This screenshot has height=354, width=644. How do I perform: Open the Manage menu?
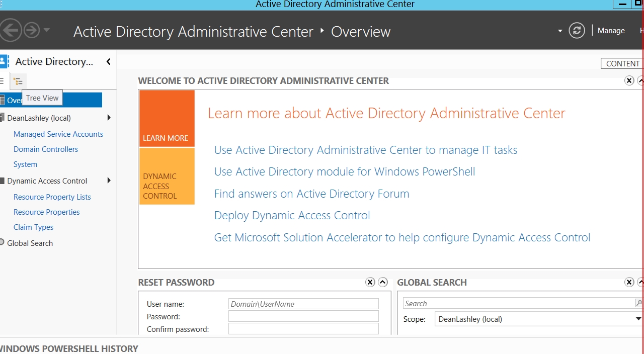(x=611, y=31)
